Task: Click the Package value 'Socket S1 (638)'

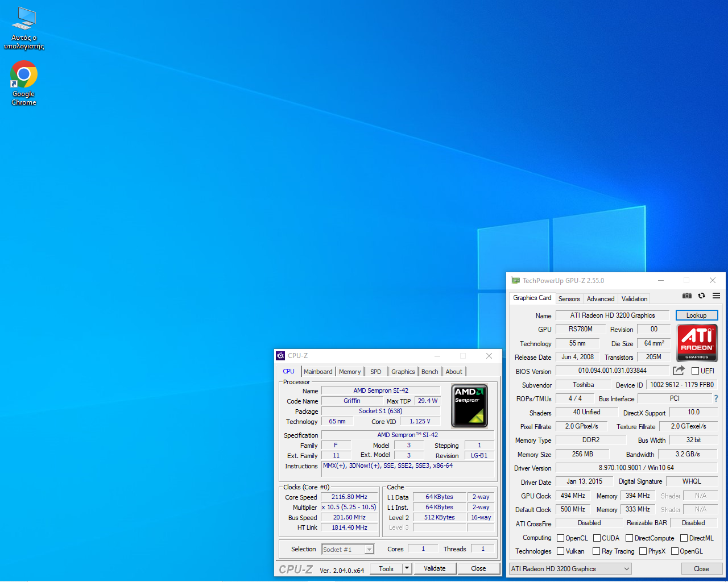Action: pos(380,411)
